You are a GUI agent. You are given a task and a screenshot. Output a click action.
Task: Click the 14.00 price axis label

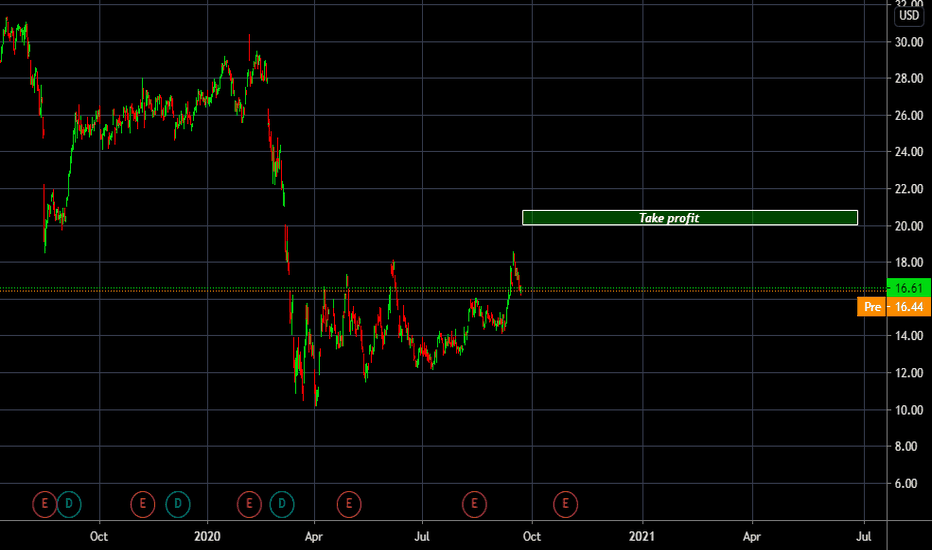[x=909, y=336]
